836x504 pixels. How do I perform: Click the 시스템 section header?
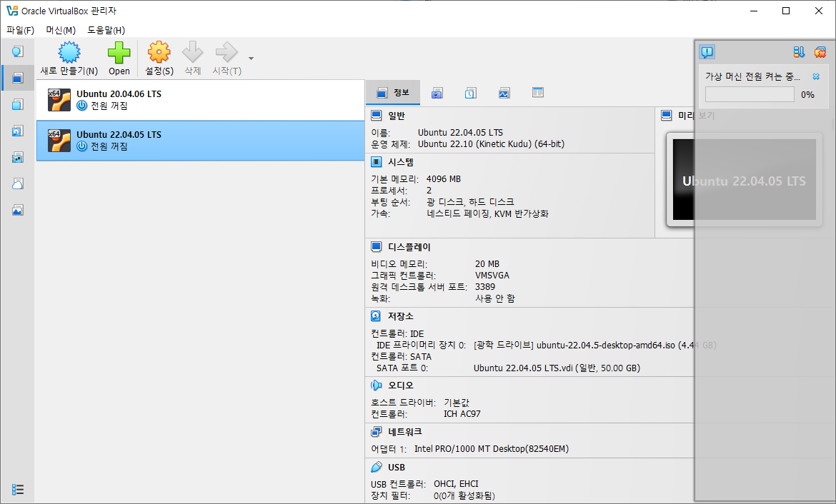tap(401, 162)
